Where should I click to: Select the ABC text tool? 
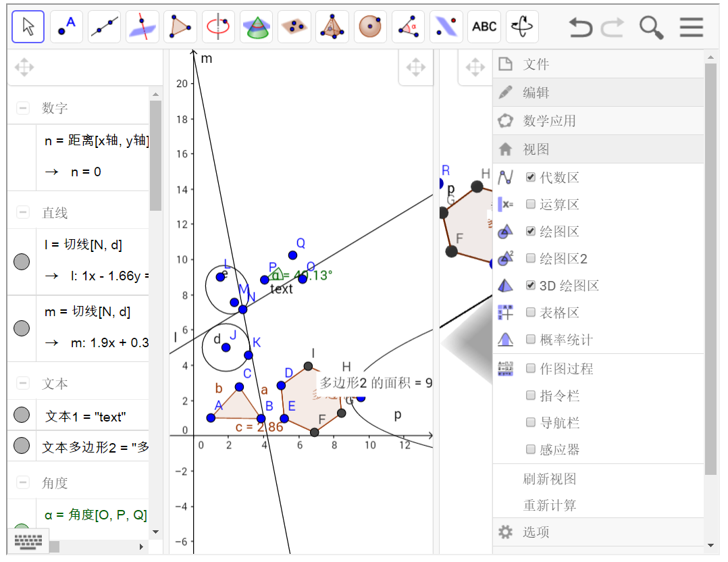click(484, 26)
